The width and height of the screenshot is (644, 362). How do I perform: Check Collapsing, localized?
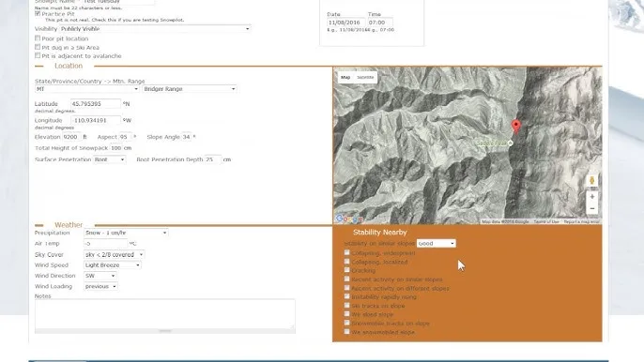(346, 262)
